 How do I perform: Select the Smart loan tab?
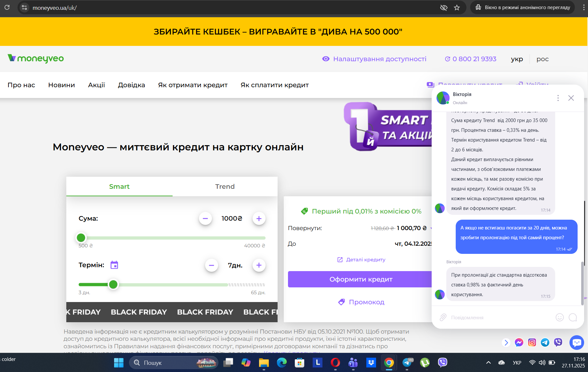(119, 186)
